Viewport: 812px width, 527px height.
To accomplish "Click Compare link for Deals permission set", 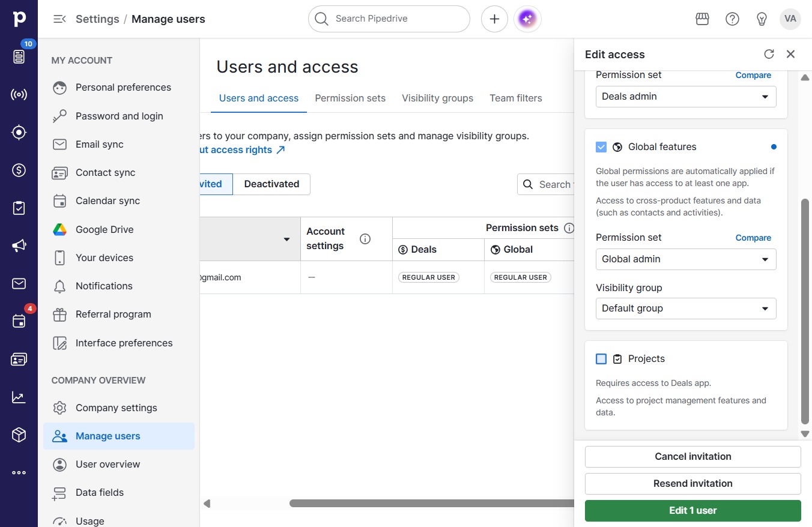I will pos(753,76).
